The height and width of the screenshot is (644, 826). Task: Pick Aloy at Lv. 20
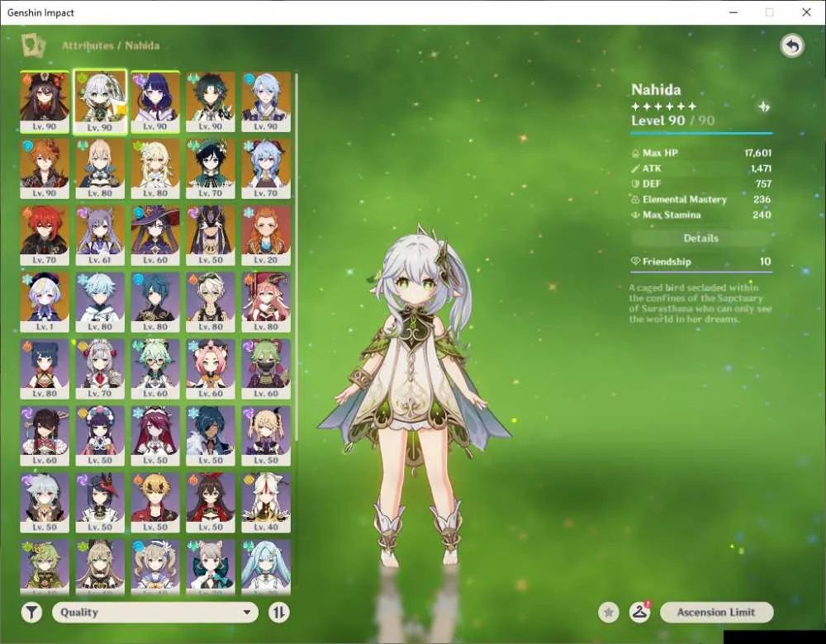[x=266, y=235]
